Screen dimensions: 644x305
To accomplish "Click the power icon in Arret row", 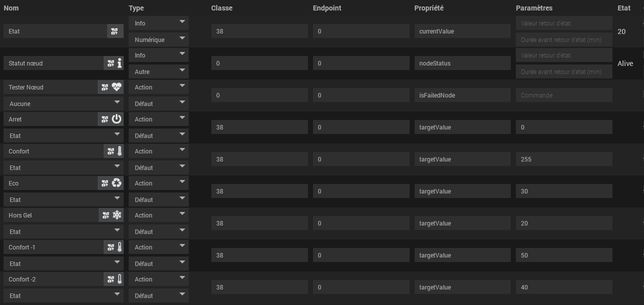I will (117, 119).
